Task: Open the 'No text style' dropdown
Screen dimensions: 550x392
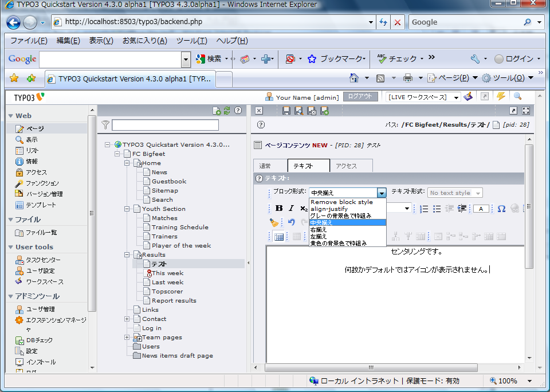Action: tap(455, 193)
